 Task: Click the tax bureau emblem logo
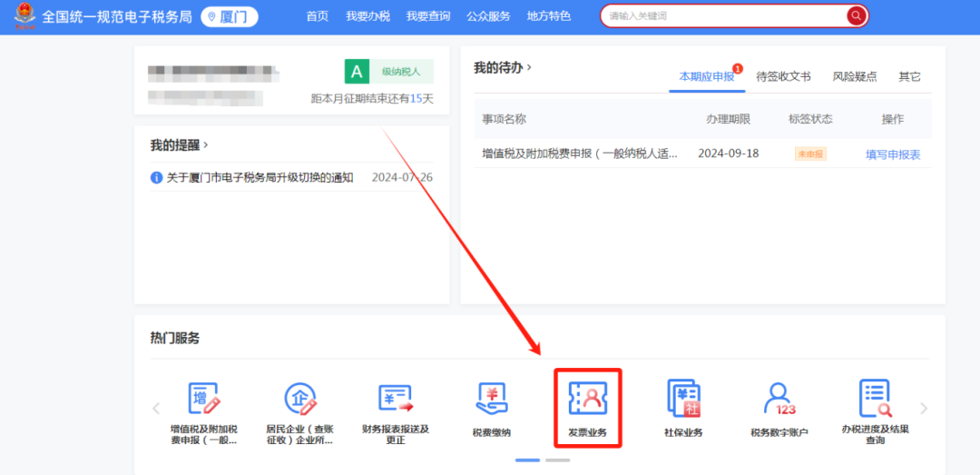25,15
